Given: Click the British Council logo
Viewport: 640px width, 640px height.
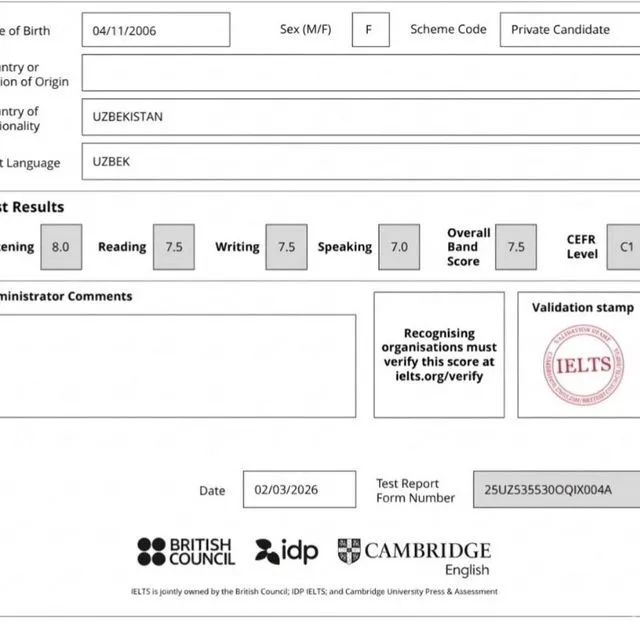Looking at the screenshot, I should pos(186,551).
